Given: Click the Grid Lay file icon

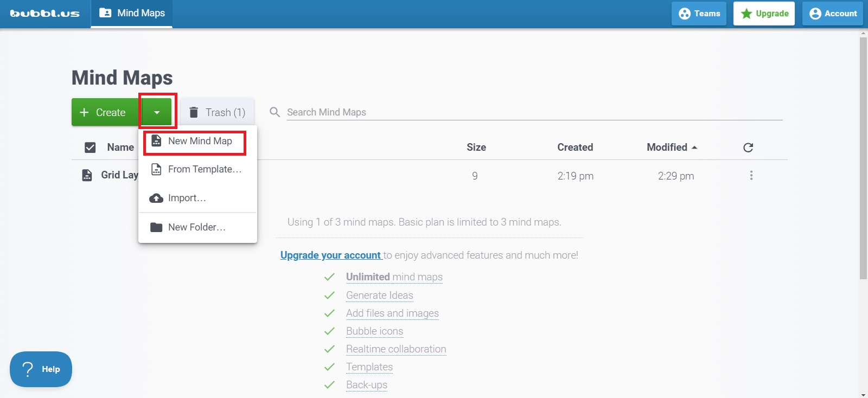Looking at the screenshot, I should click(x=87, y=175).
